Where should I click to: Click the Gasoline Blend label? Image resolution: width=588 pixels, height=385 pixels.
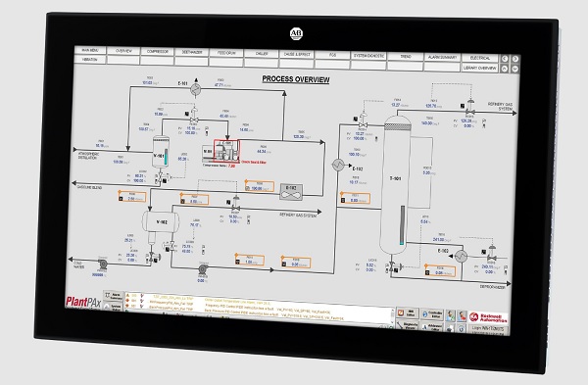coord(89,187)
